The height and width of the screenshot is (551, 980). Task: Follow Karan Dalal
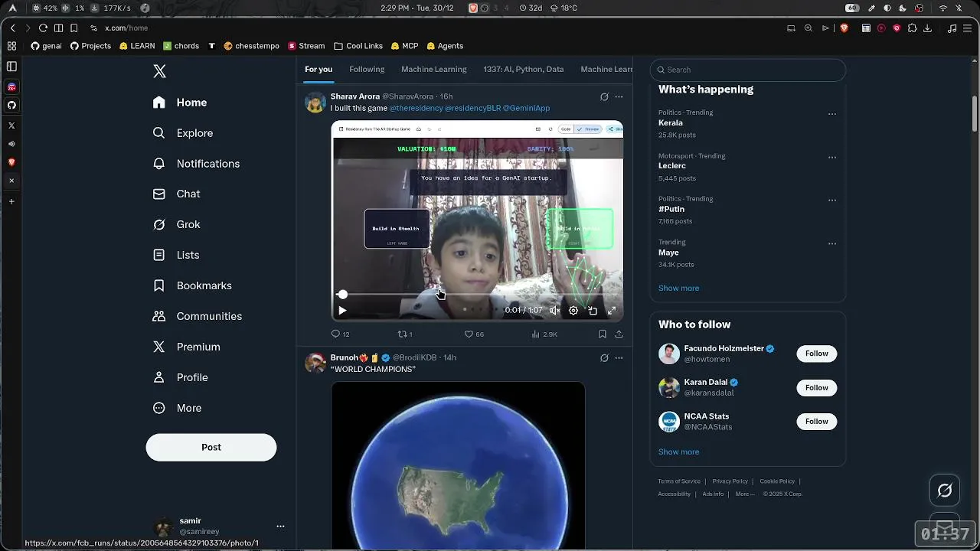(816, 387)
